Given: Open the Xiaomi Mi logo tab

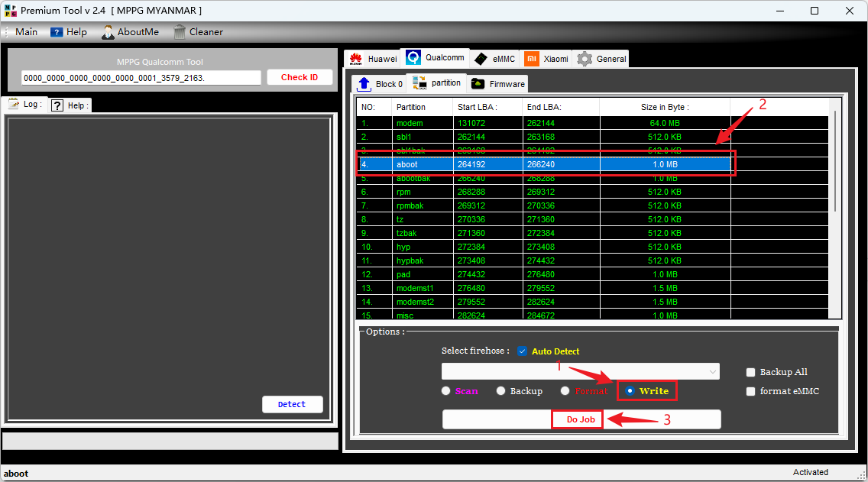Looking at the screenshot, I should [x=532, y=59].
